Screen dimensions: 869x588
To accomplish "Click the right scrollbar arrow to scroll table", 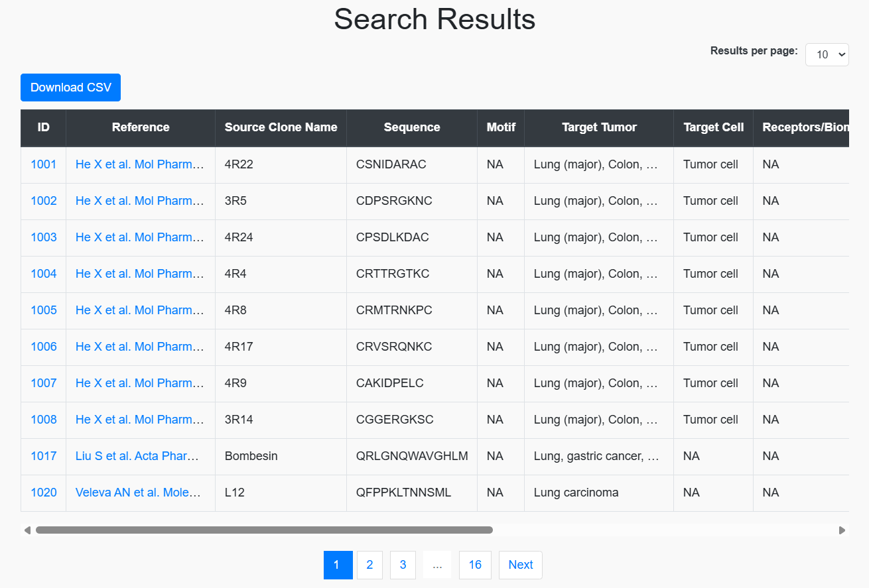I will click(x=842, y=530).
